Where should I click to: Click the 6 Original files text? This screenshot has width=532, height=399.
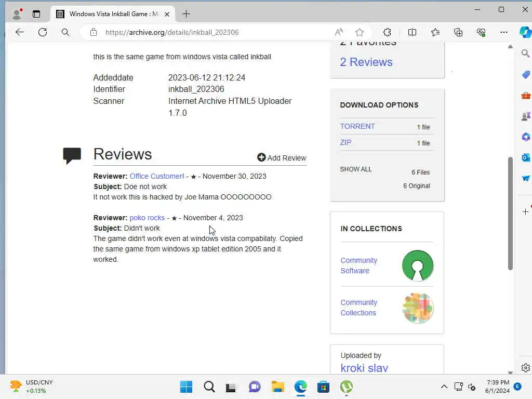click(x=416, y=186)
